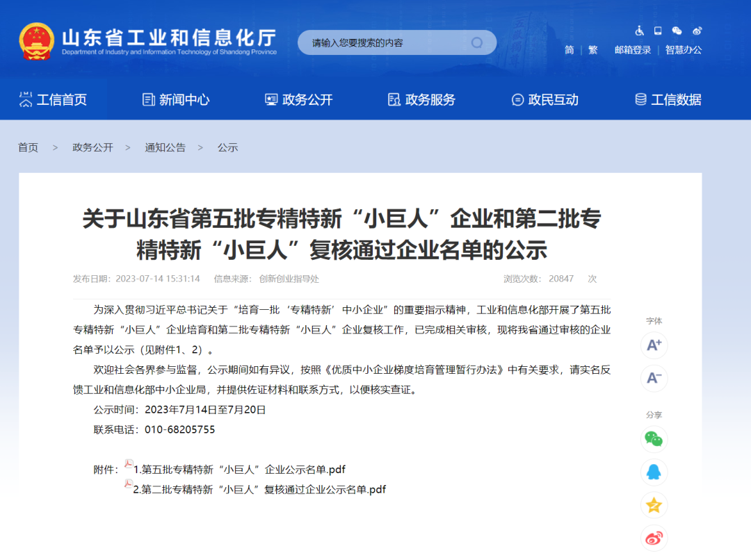Click the accessibility wheelchair icon in header
This screenshot has height=560, width=751.
click(640, 31)
